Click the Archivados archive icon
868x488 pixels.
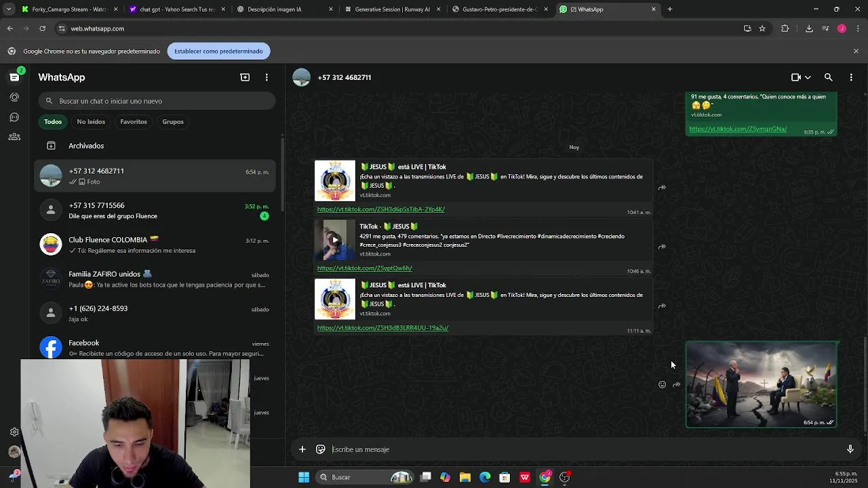point(51,146)
